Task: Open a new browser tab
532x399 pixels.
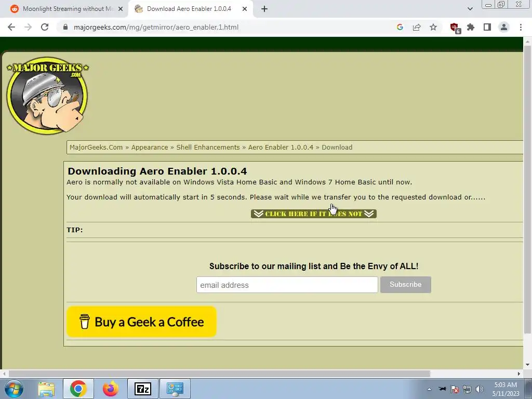Action: (264, 9)
